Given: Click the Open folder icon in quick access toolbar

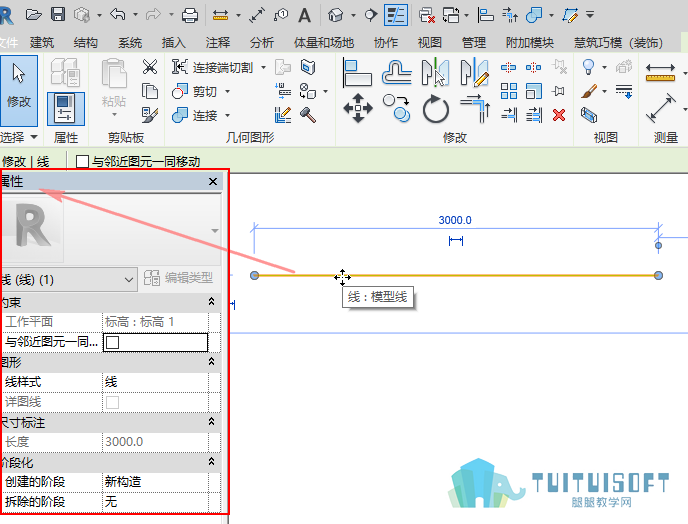Looking at the screenshot, I should (x=33, y=15).
